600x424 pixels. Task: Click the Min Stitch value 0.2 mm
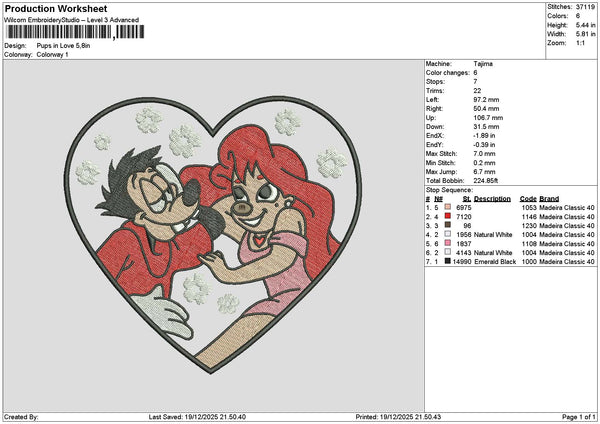click(484, 163)
